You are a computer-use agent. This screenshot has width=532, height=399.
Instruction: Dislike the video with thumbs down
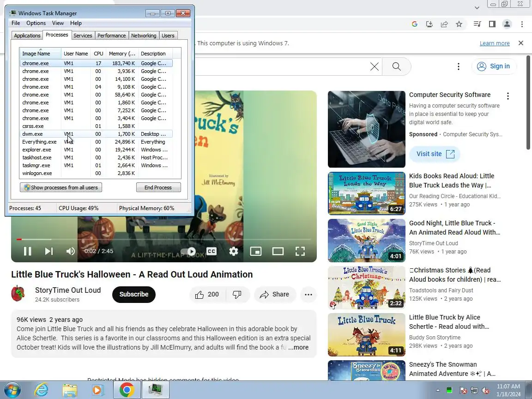coord(237,295)
